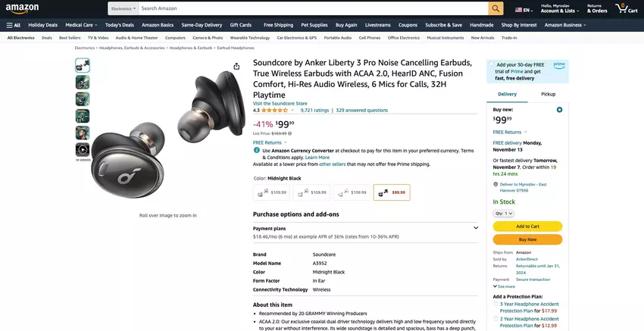Open Today's Deals in navigation bar
644x331 pixels.
coord(119,25)
